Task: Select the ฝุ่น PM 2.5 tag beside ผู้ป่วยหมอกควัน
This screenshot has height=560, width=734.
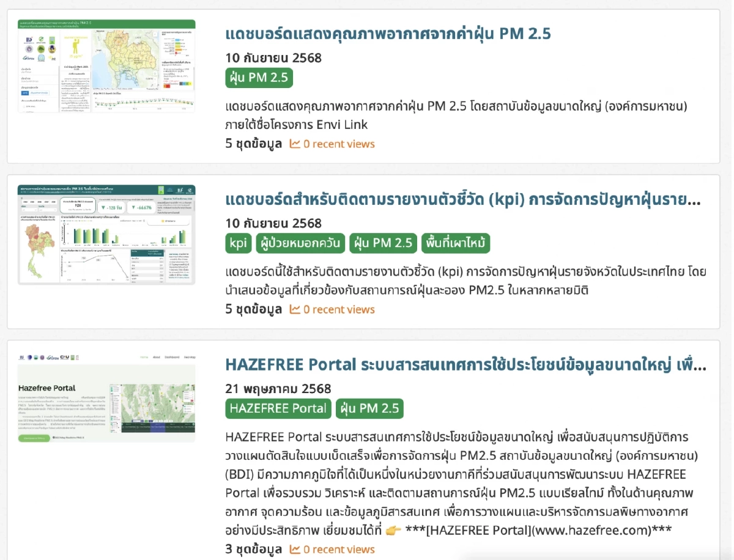Action: (x=383, y=243)
